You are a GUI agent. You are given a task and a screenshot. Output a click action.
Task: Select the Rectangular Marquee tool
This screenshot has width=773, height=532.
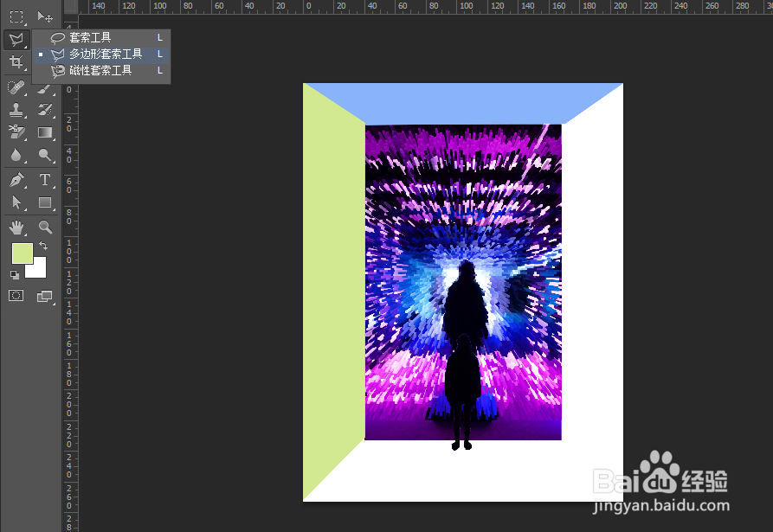pos(16,16)
